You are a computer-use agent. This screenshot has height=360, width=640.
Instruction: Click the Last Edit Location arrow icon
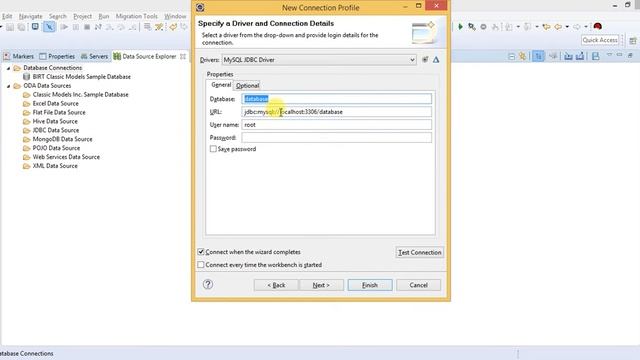coord(546,27)
